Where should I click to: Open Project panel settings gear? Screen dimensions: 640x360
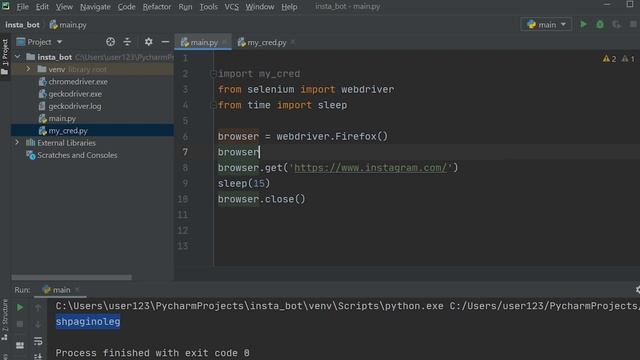pyautogui.click(x=149, y=42)
